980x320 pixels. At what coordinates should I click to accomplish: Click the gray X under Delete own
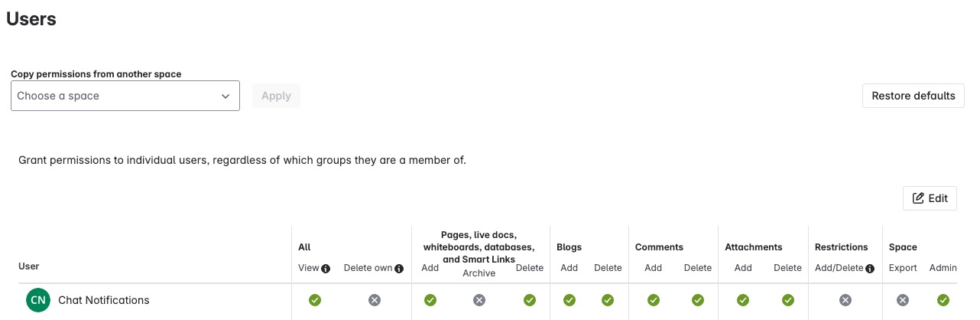374,300
